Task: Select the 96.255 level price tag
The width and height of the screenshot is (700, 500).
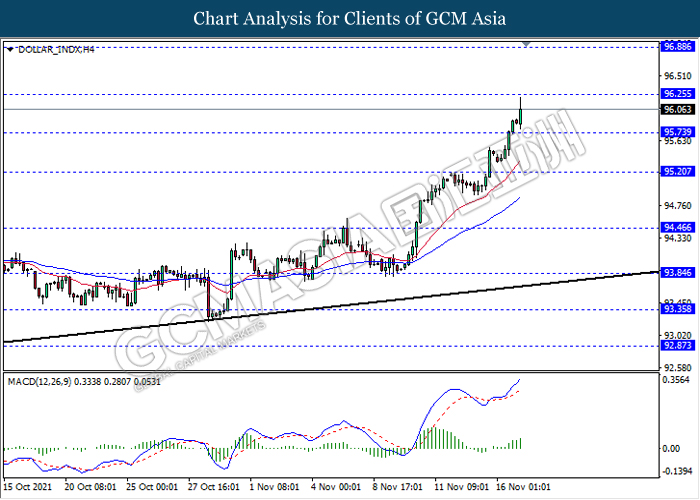Action: click(x=677, y=93)
